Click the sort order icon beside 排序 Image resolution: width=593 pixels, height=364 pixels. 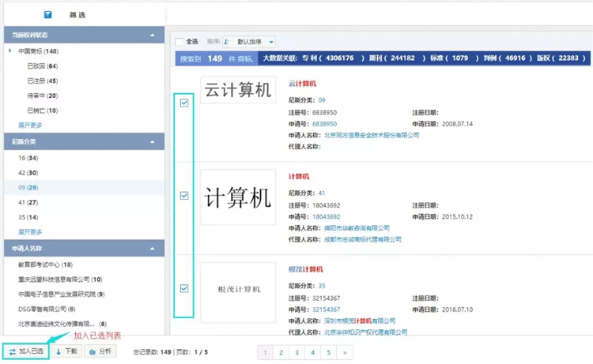227,42
